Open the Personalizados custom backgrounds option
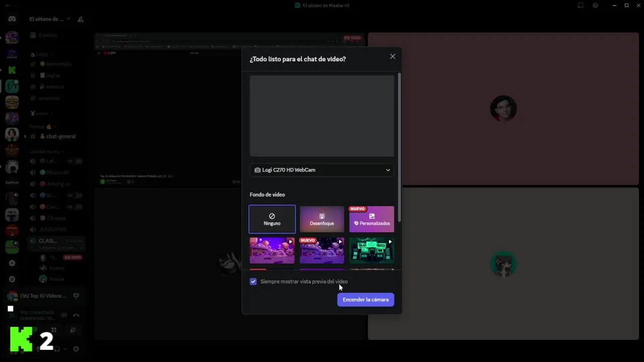The image size is (644, 362). [x=372, y=219]
